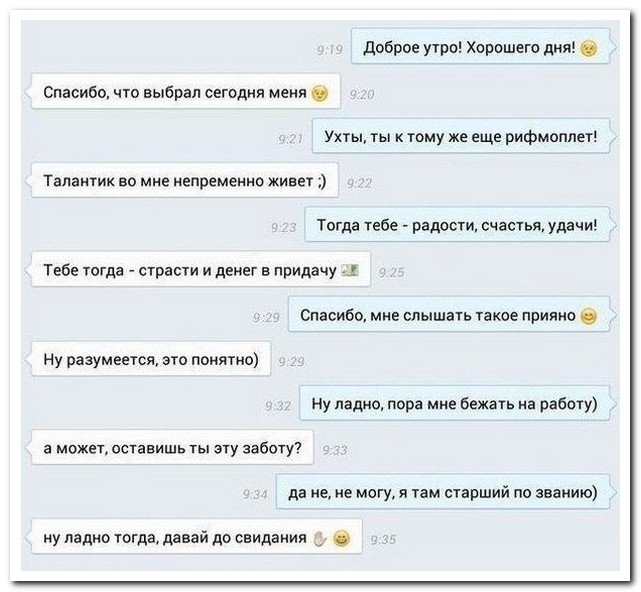Select the message "Талантик во мне непременно живет"
Image resolution: width=641 pixels, height=592 pixels.
[185, 180]
